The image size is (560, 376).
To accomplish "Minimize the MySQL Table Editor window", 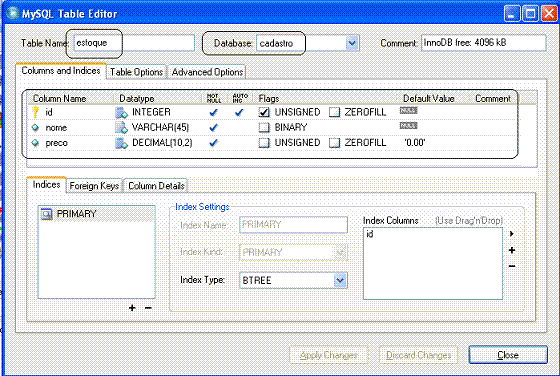I will 512,14.
